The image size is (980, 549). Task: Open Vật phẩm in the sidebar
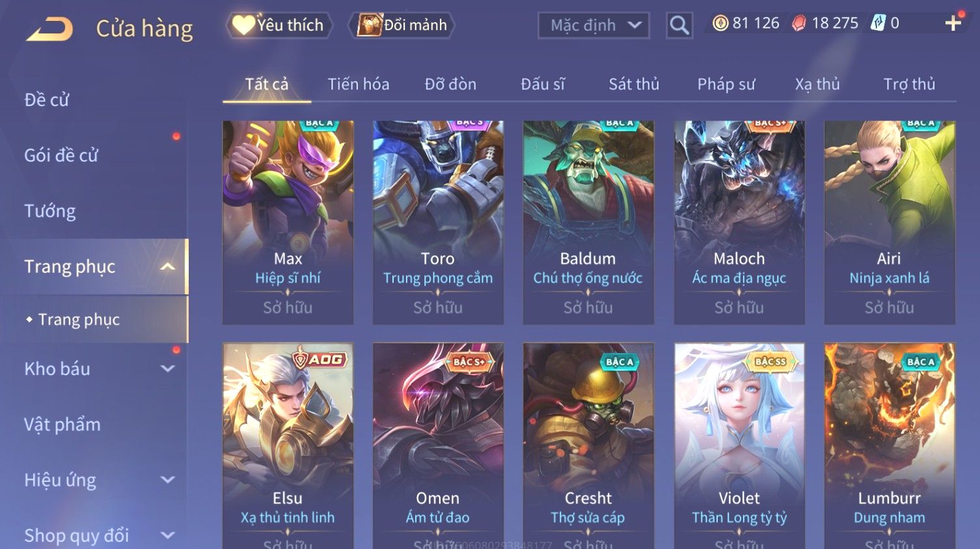click(x=62, y=425)
